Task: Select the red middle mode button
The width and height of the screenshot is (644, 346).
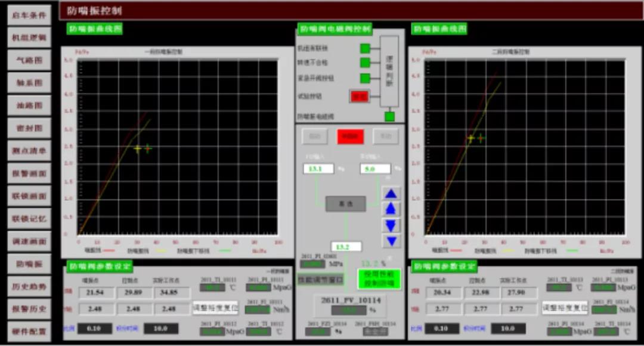Action: 351,136
